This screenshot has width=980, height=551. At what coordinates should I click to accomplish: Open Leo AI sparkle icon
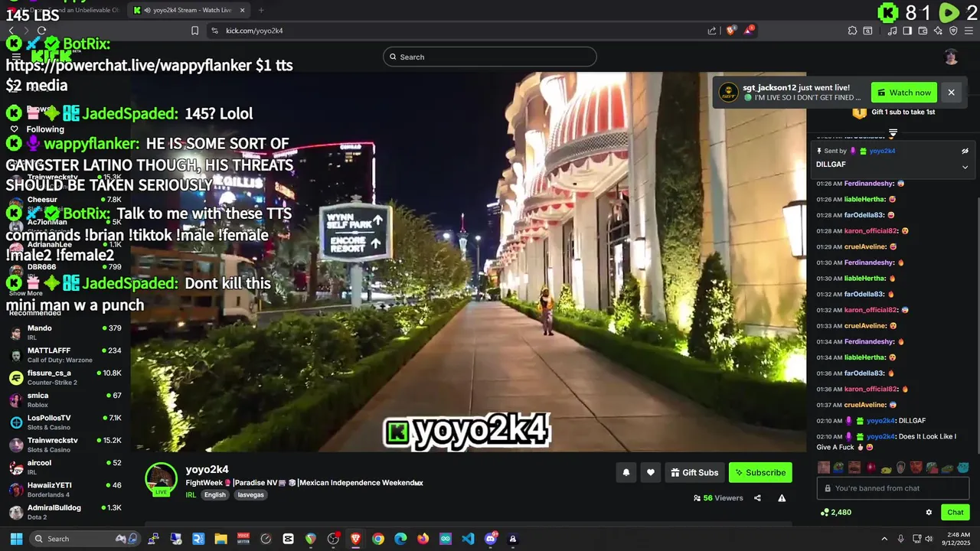[938, 31]
